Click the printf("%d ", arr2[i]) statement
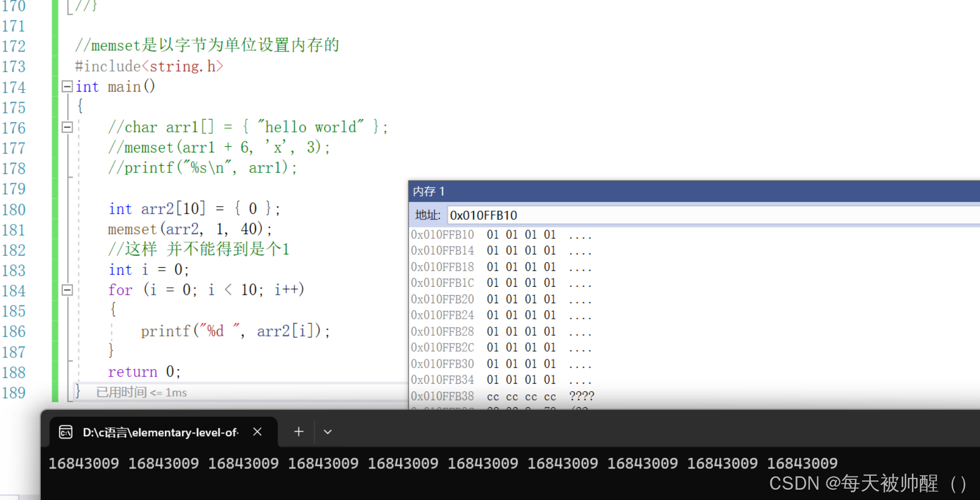 (235, 331)
